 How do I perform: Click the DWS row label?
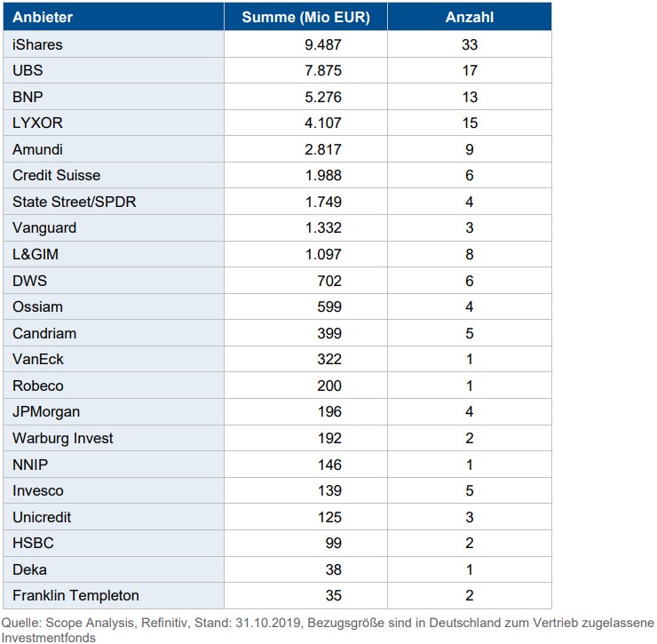(x=29, y=281)
